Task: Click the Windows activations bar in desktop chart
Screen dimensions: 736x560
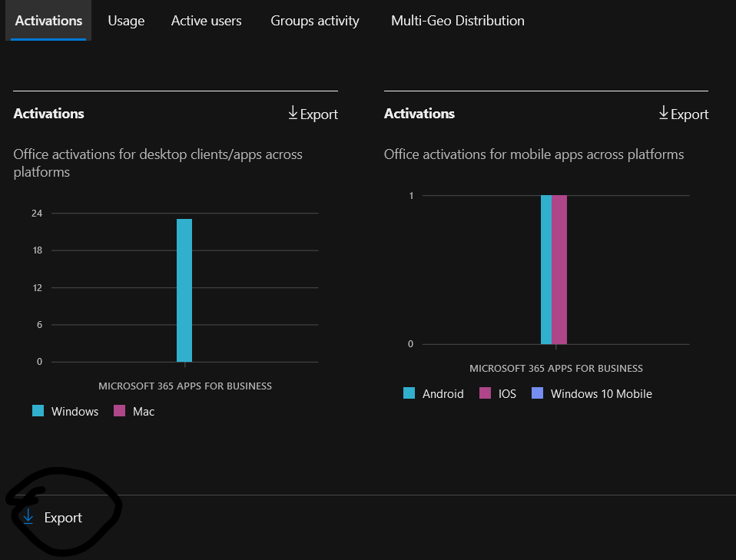Action: pyautogui.click(x=184, y=290)
